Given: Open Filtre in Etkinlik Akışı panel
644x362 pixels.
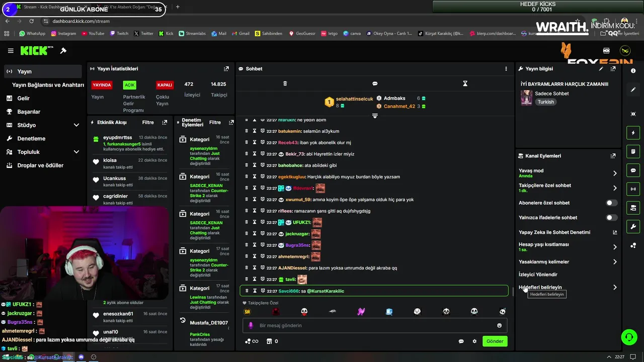Looking at the screenshot, I should (x=148, y=122).
